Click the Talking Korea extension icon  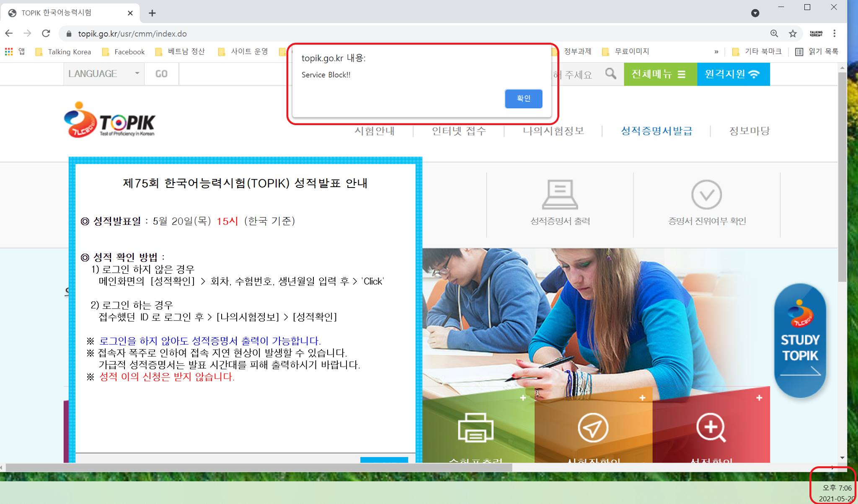point(816,33)
